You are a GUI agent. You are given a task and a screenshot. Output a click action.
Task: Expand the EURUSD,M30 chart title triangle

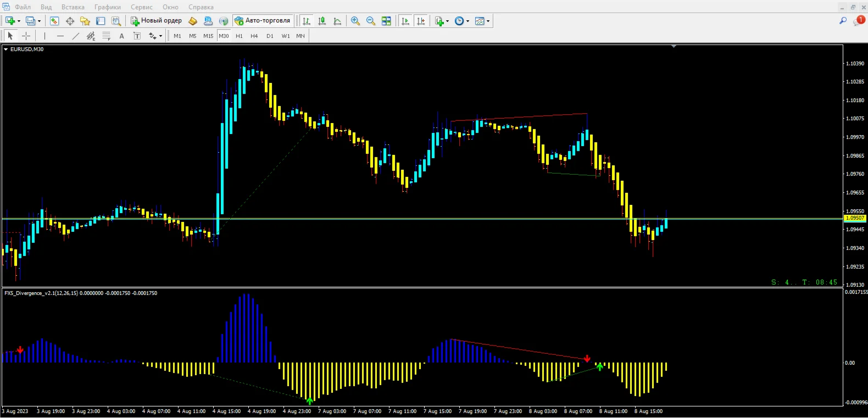[x=5, y=49]
